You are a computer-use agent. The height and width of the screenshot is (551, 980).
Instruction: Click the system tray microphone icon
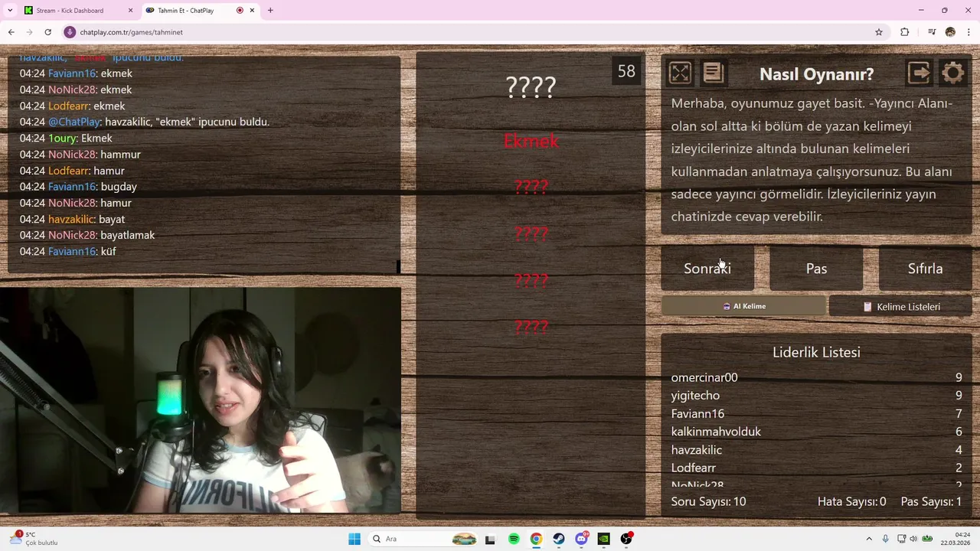pos(886,539)
